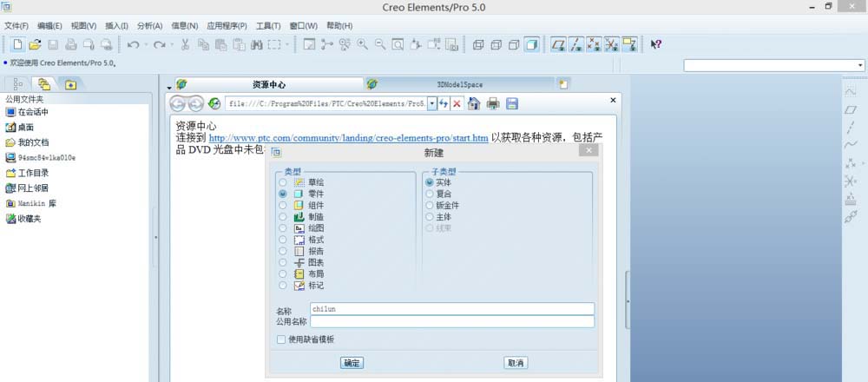The height and width of the screenshot is (382, 868).
Task: Click the binoculars Find icon
Action: point(256,45)
